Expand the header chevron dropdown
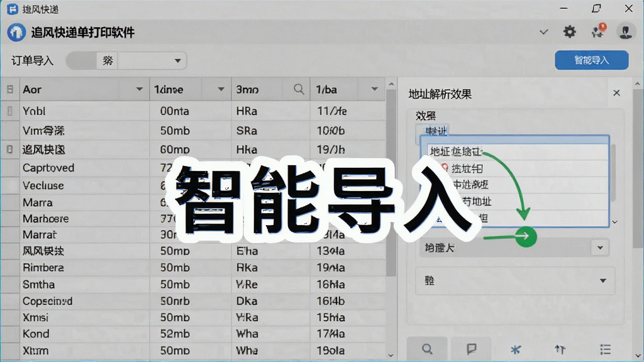The height and width of the screenshot is (362, 644). [544, 31]
